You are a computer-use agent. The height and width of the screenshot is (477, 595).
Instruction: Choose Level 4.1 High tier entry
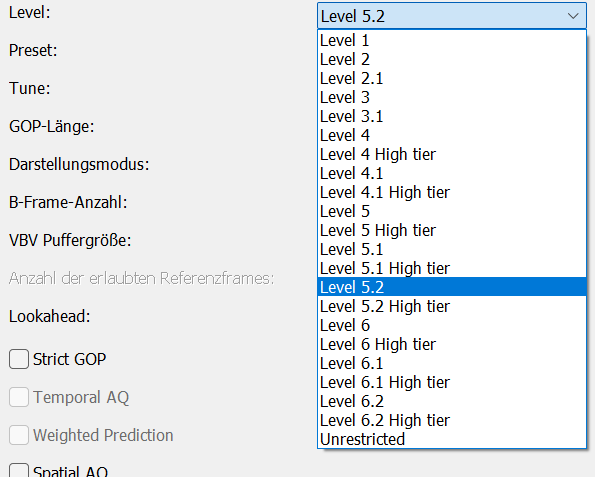tap(452, 192)
